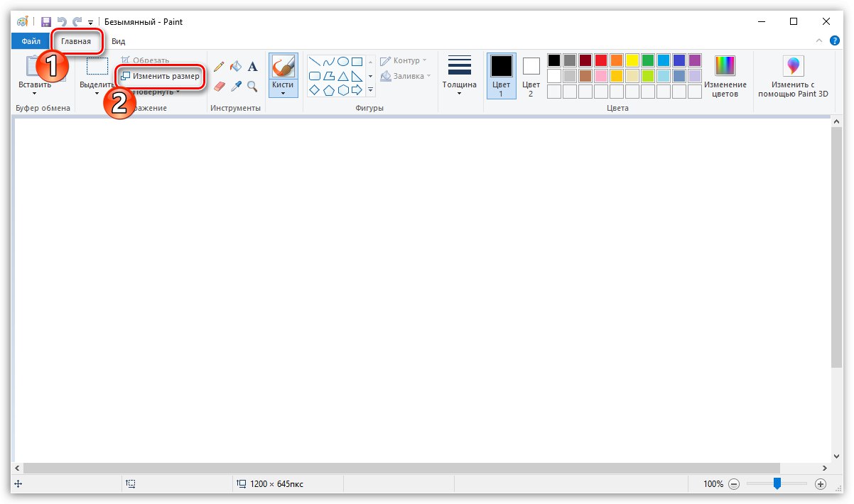
Task: Zoom out with the minus button
Action: (734, 484)
